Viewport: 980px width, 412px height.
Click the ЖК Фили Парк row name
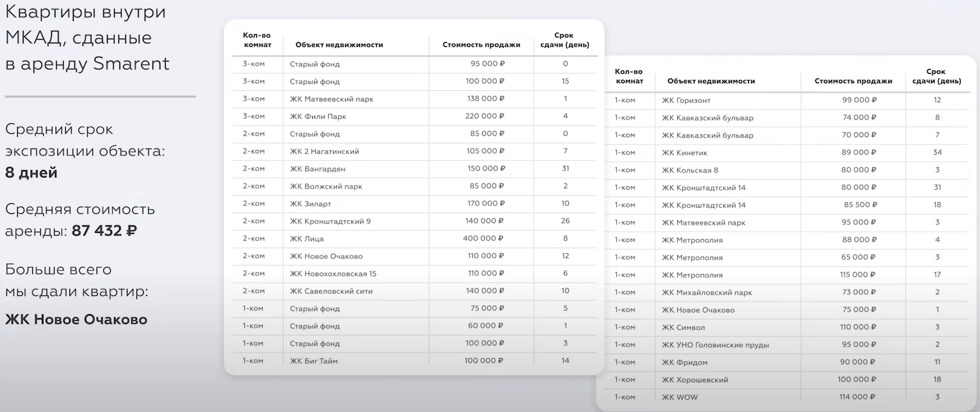coord(318,117)
